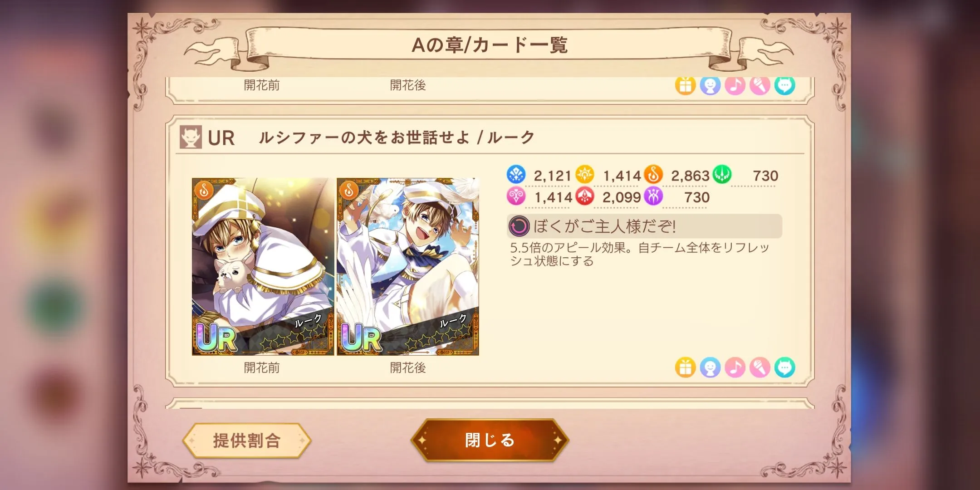Viewport: 980px width, 490px height.
Task: Open the 開花前 Luke card thumbnail
Action: (263, 267)
